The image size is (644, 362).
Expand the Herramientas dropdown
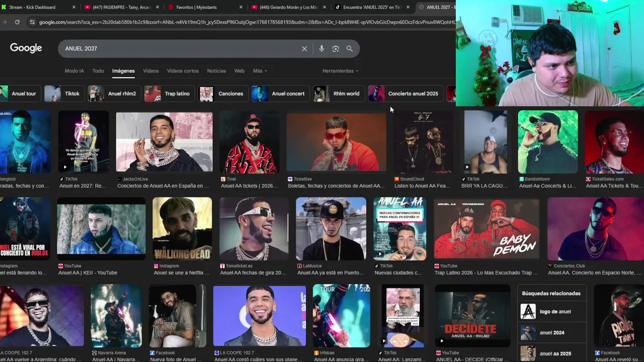[341, 71]
